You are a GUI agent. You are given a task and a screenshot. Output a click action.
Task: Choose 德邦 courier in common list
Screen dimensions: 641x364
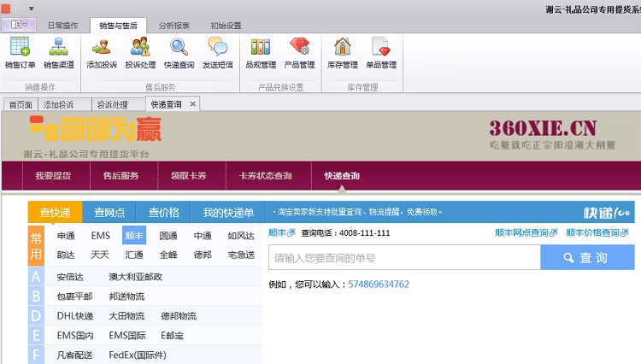click(203, 255)
